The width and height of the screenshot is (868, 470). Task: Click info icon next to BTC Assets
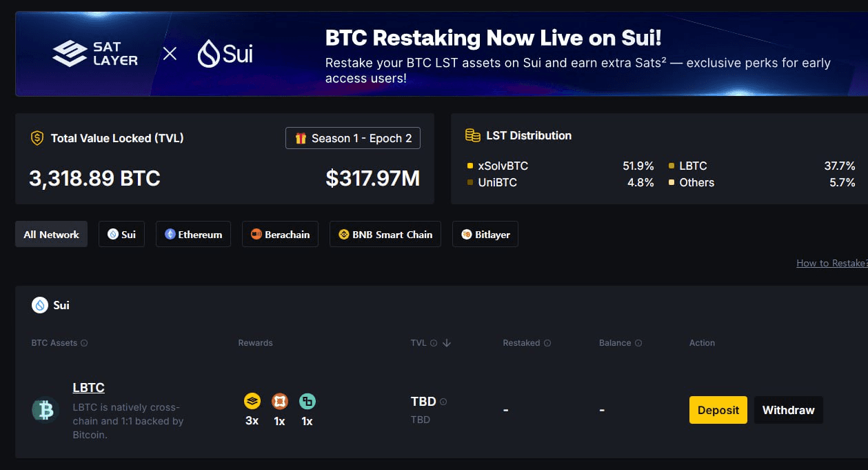pos(84,343)
